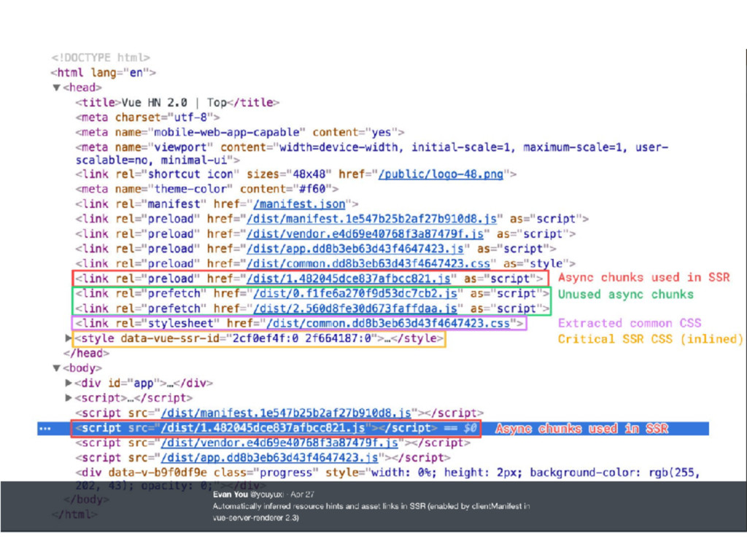The width and height of the screenshot is (747, 560).
Task: Expand the style data-vue-ssr-id element
Action: coord(68,338)
